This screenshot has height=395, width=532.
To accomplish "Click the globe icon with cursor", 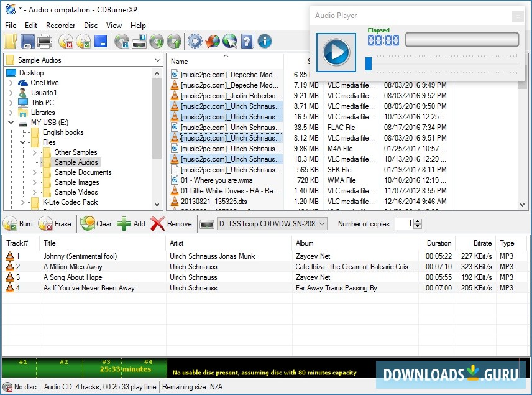I will coord(230,42).
